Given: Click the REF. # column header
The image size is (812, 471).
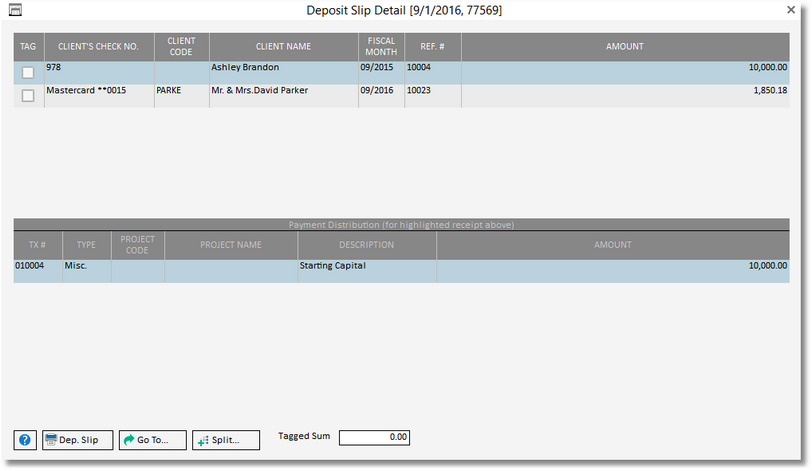Looking at the screenshot, I should pos(432,47).
